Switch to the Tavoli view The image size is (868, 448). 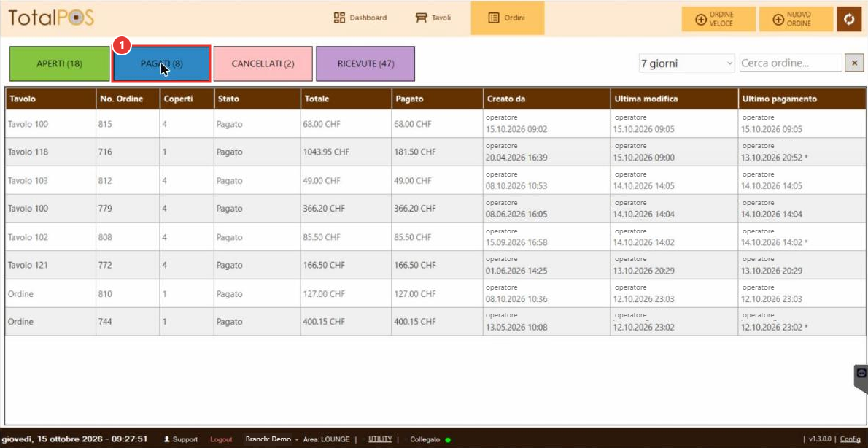tap(433, 18)
